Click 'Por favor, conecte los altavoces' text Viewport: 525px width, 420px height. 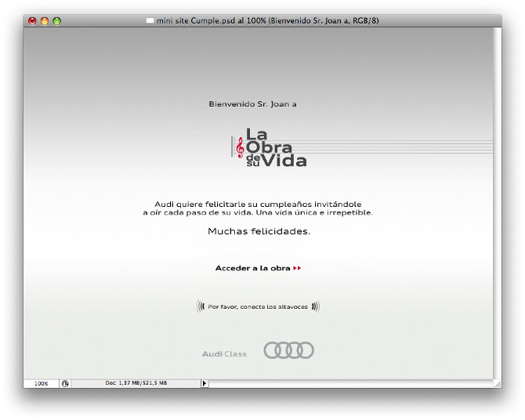[x=258, y=306]
